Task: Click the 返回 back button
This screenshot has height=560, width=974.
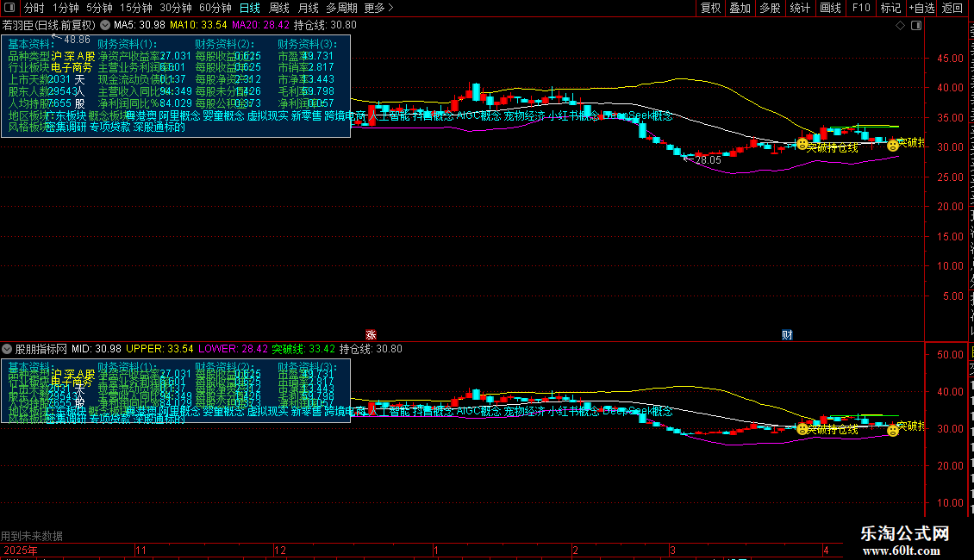Action: tap(952, 8)
